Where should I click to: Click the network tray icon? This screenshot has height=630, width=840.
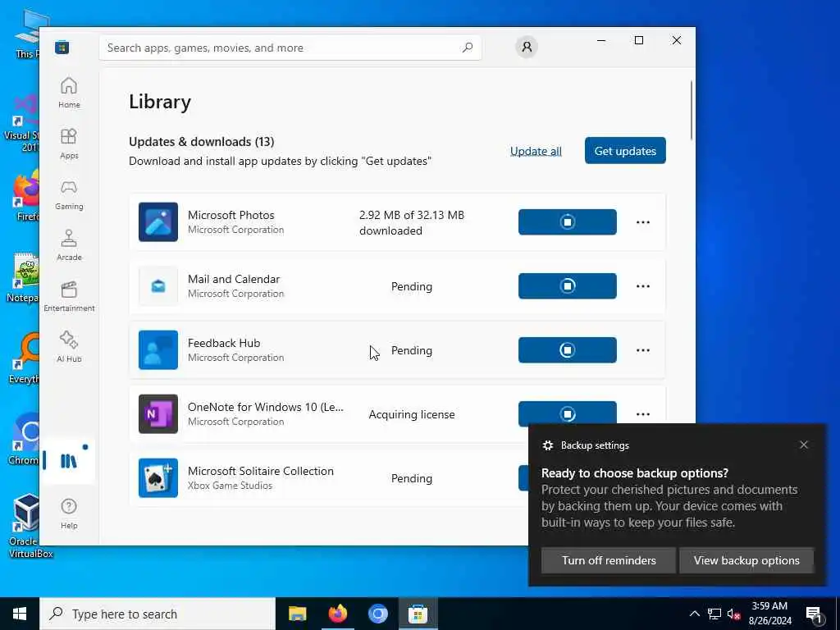(714, 614)
